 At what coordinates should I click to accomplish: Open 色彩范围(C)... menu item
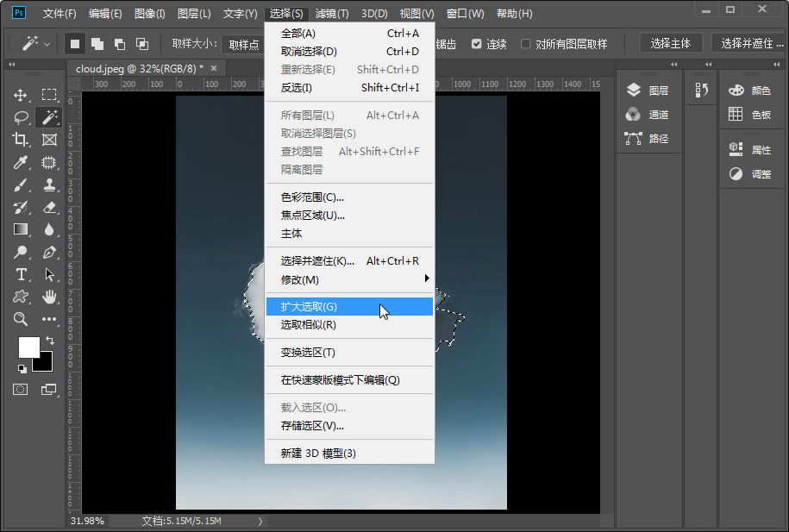349,197
